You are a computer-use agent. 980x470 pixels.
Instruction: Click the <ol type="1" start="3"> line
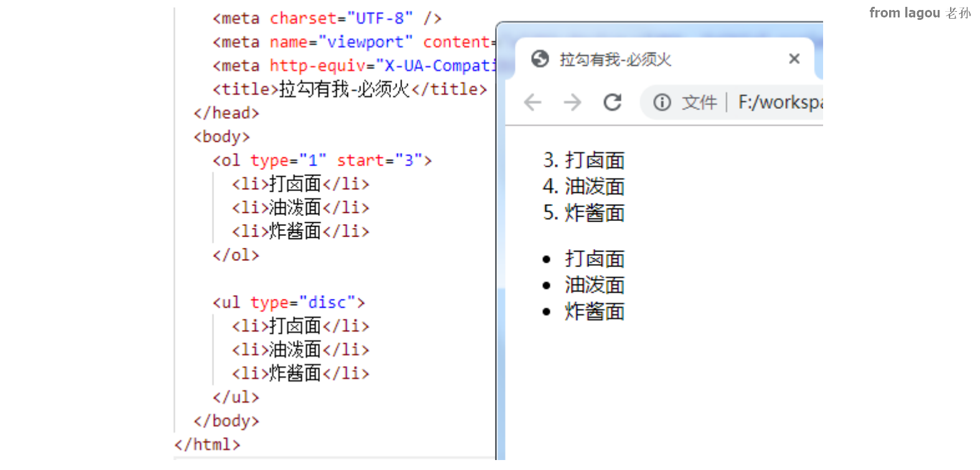click(x=322, y=161)
